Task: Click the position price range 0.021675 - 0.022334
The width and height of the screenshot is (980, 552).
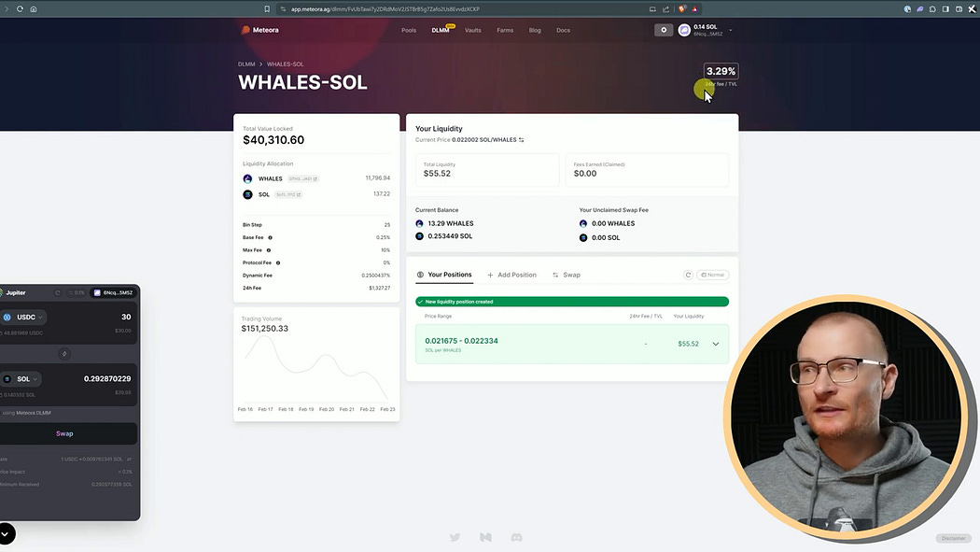Action: [x=461, y=341]
